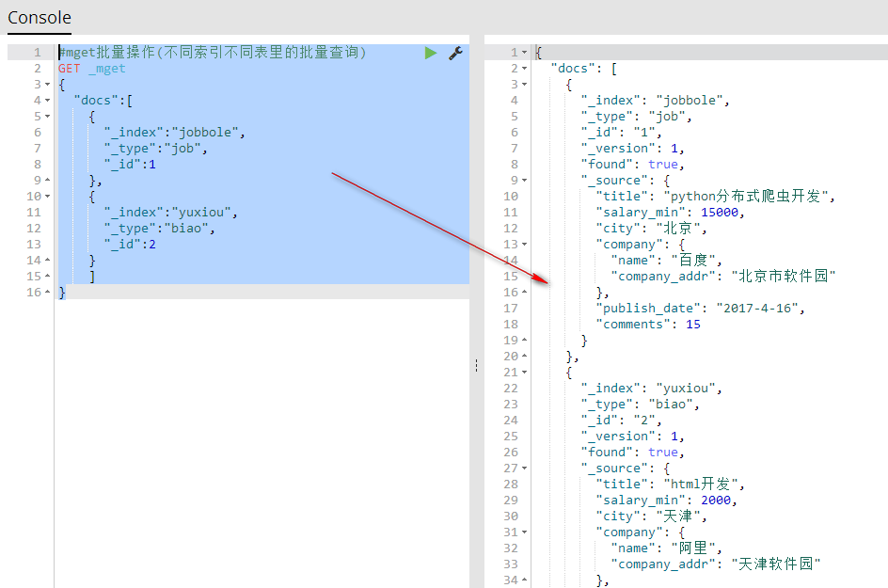Click the salary_min value 15000

(x=720, y=213)
